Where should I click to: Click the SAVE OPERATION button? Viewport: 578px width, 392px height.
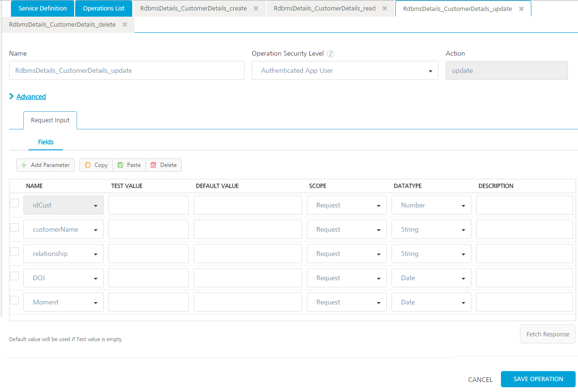[538, 379]
